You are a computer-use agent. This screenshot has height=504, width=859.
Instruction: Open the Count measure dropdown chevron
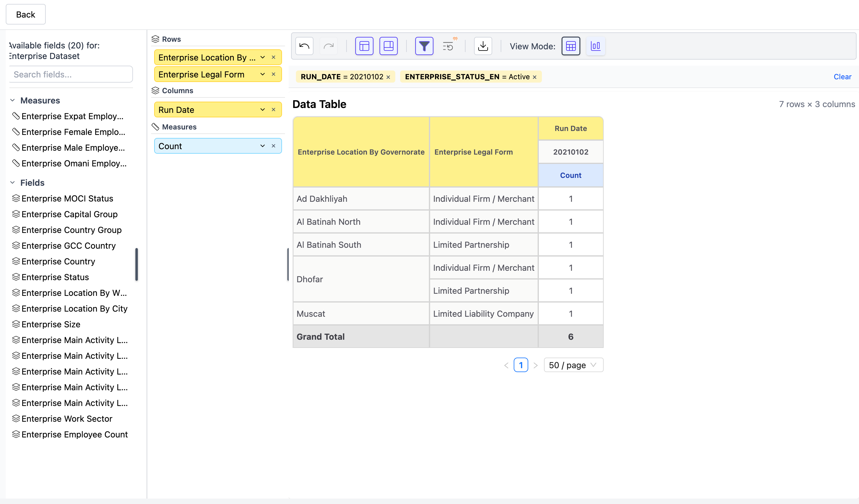tap(262, 146)
